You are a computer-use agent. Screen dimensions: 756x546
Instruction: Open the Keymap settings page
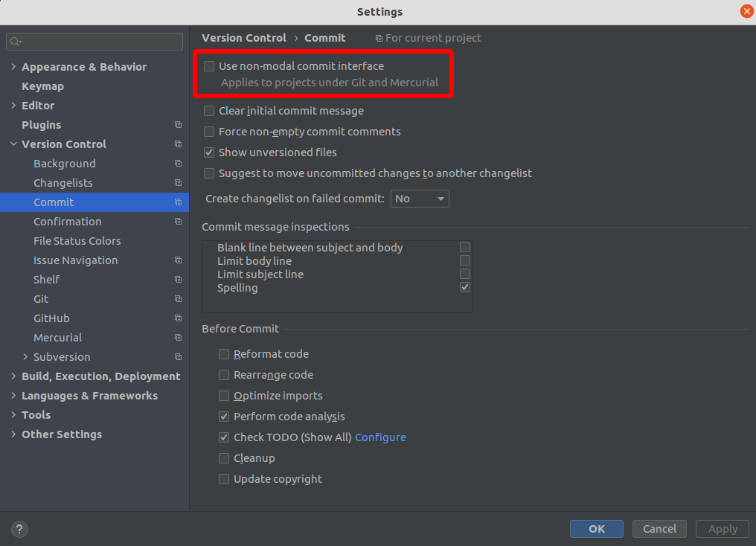tap(42, 86)
